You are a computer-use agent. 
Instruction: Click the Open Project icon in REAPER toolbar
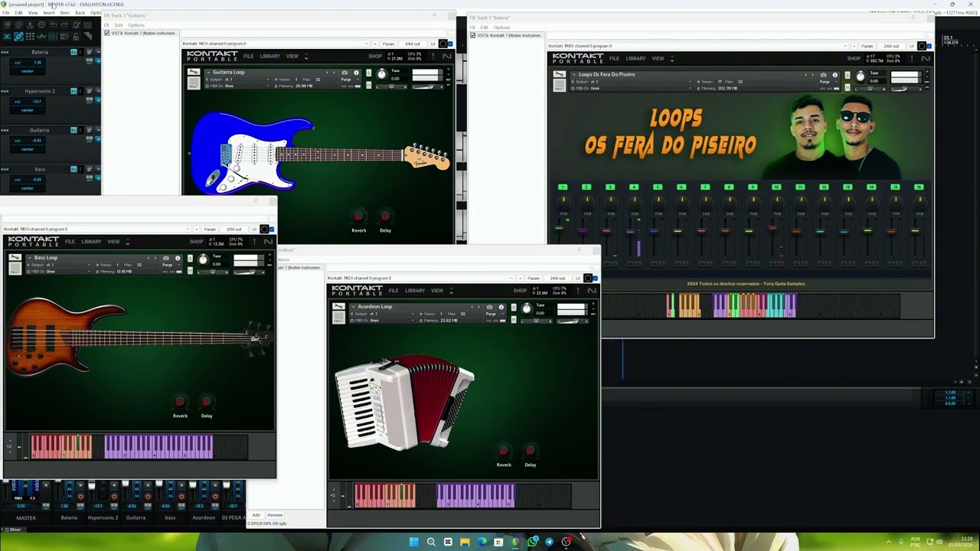[x=18, y=24]
